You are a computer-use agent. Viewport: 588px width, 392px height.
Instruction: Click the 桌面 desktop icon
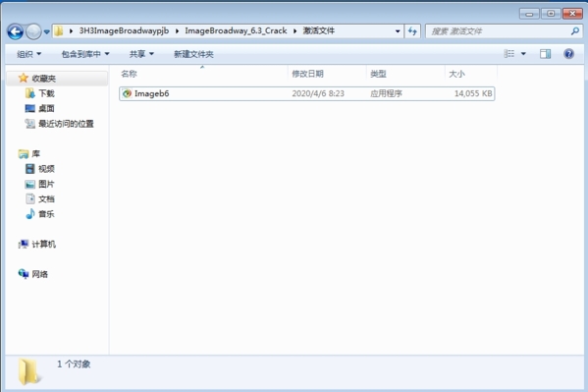point(30,108)
